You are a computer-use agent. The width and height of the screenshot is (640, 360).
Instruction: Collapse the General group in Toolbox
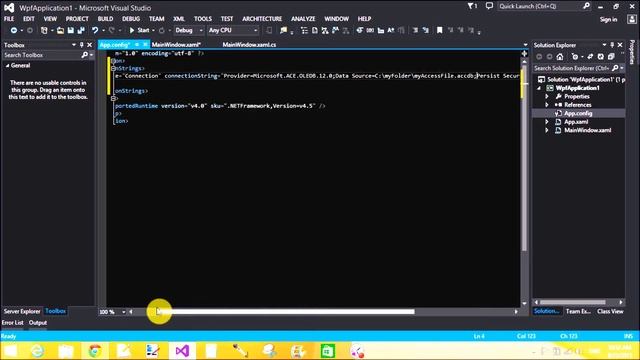click(7, 66)
